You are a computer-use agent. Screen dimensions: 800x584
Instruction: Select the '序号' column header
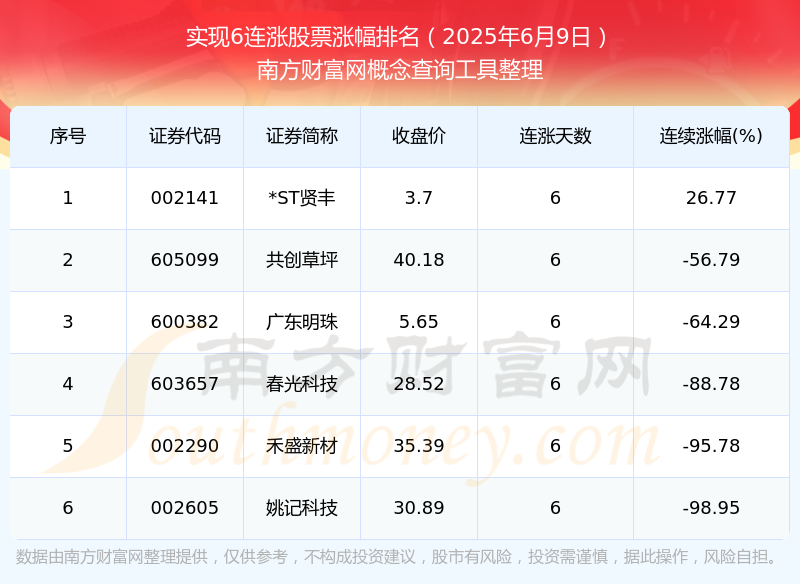[x=68, y=136]
